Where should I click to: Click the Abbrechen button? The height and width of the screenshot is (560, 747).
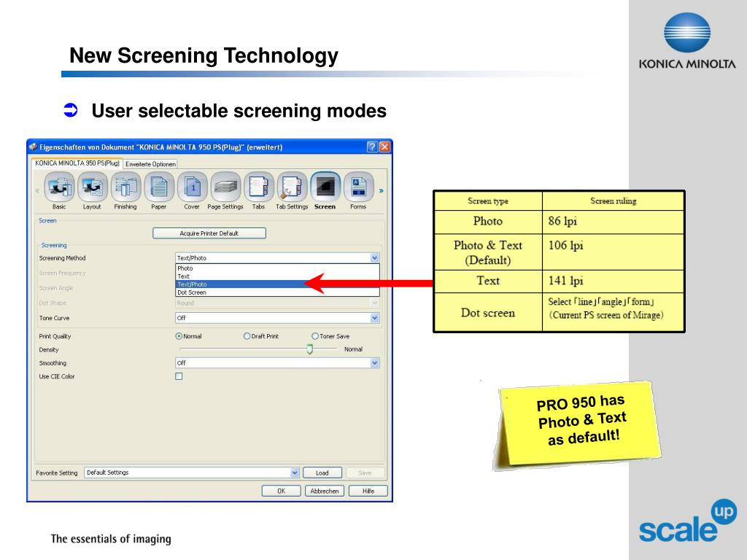325,491
